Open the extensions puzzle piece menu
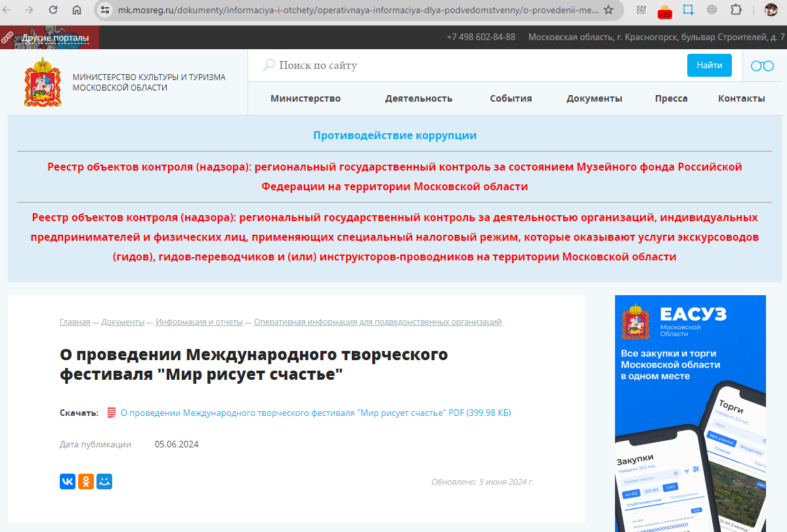This screenshot has width=787, height=532. pyautogui.click(x=736, y=10)
